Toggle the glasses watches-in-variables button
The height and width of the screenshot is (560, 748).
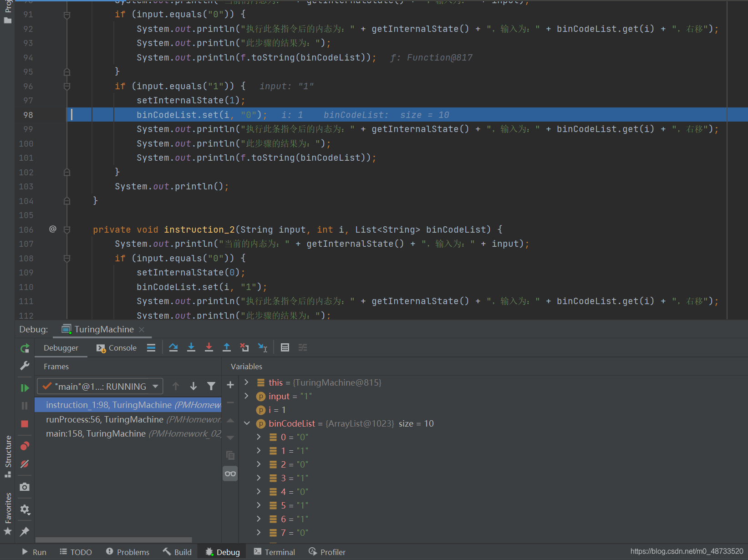[x=230, y=473]
